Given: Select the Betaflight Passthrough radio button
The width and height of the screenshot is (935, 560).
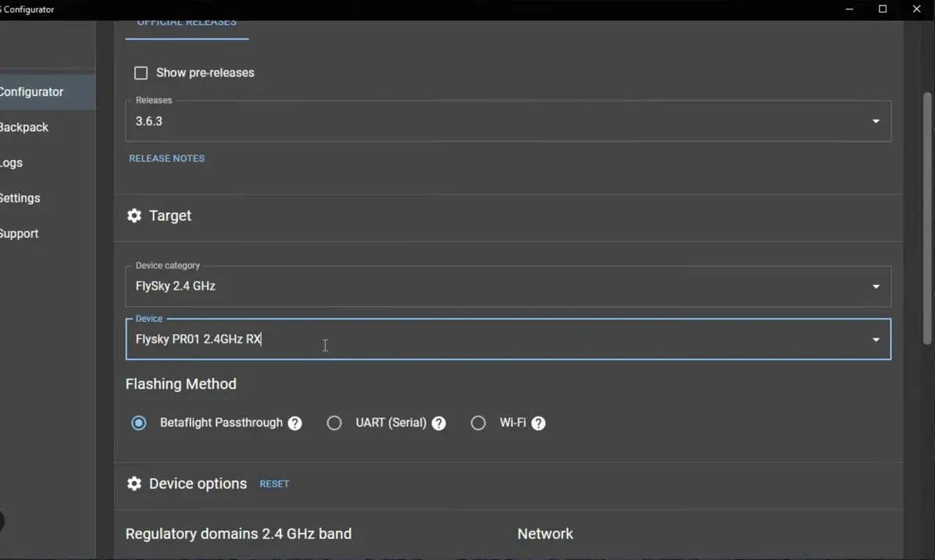Looking at the screenshot, I should [x=138, y=423].
